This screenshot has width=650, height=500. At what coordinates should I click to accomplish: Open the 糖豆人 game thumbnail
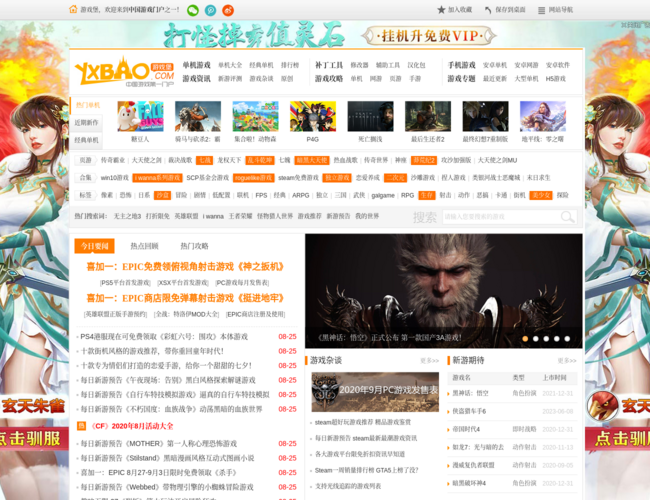point(140,117)
